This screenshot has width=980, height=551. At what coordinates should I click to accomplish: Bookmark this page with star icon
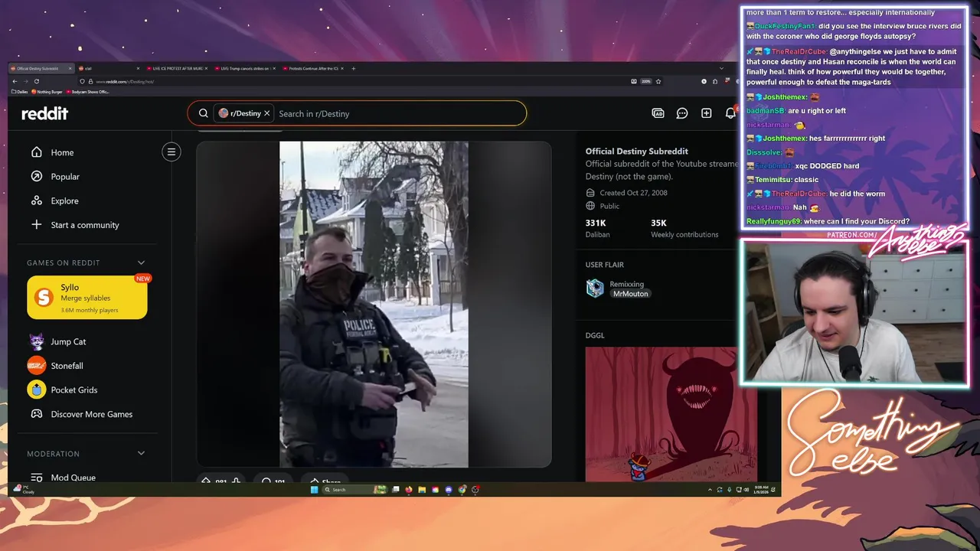pyautogui.click(x=658, y=81)
